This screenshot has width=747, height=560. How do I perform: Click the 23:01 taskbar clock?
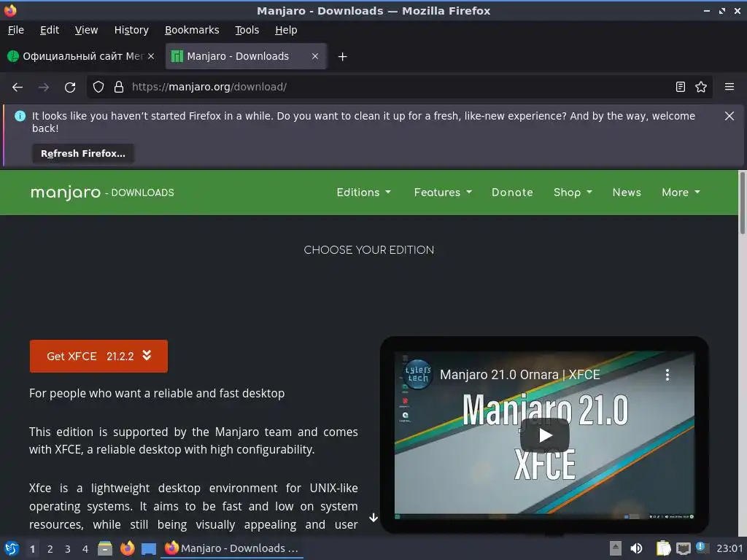(729, 548)
